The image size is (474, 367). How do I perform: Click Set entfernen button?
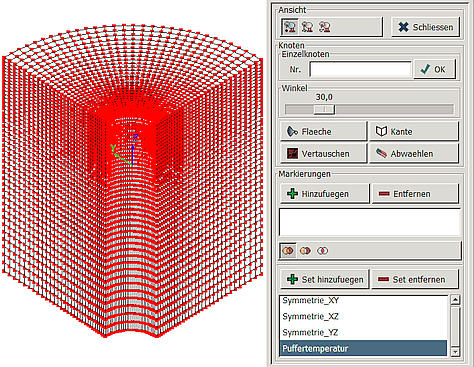point(415,279)
